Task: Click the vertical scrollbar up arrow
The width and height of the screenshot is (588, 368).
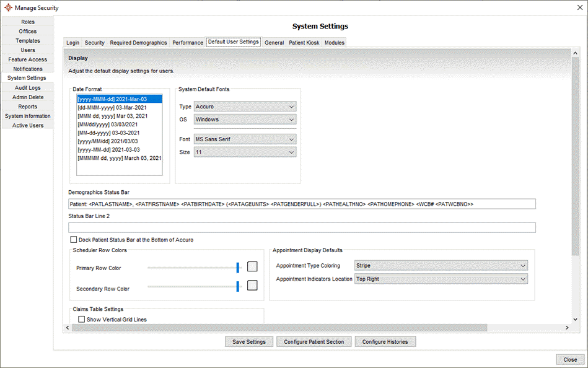Action: point(575,53)
